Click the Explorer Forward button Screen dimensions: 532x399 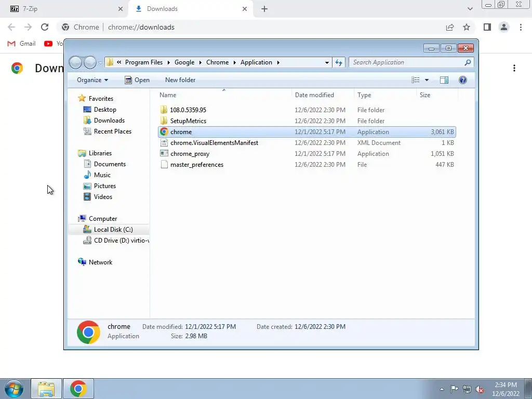pos(90,62)
